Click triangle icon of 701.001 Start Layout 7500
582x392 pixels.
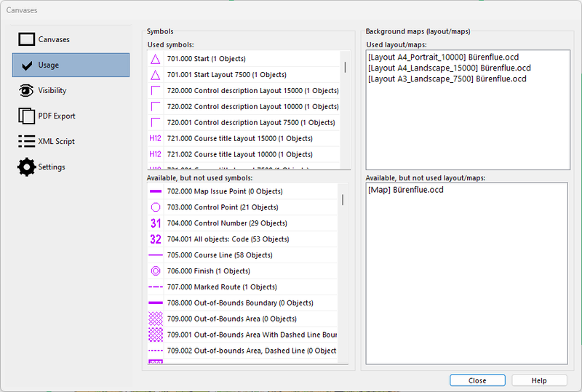point(156,75)
